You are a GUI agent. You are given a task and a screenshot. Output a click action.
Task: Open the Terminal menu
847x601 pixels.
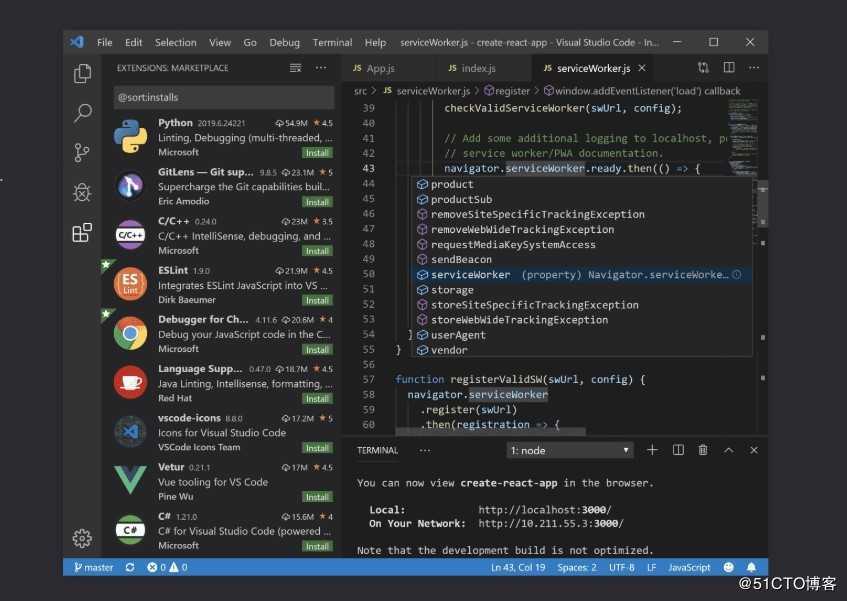[x=332, y=42]
